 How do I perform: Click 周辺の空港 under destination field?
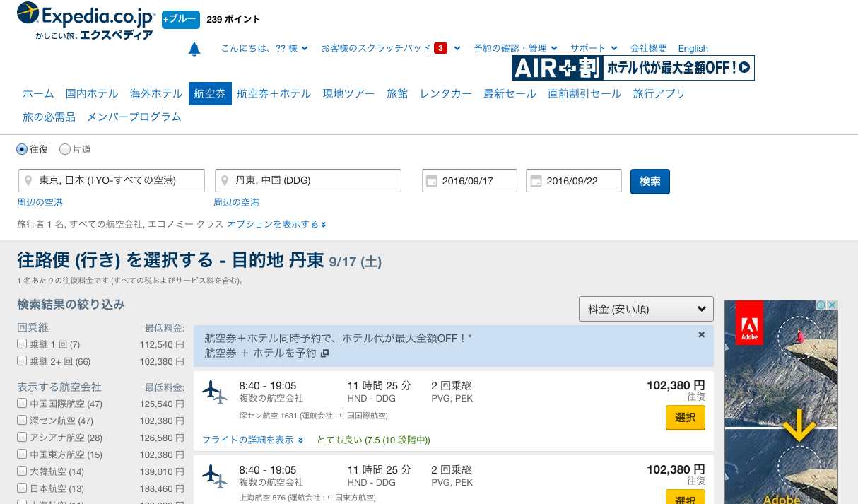(x=236, y=202)
